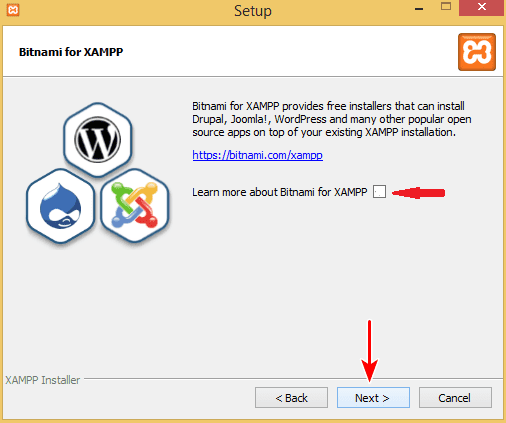Cancel the XAMPP setup

tap(455, 397)
